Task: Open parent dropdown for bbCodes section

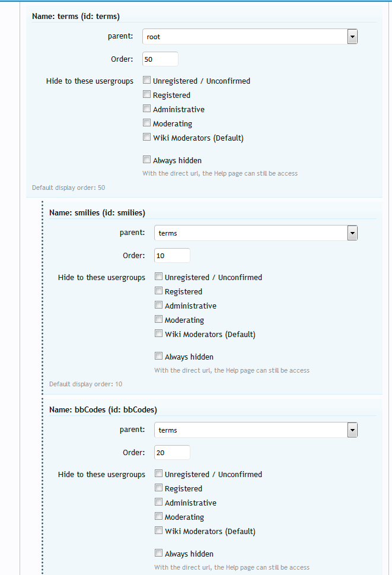Action: pos(256,430)
